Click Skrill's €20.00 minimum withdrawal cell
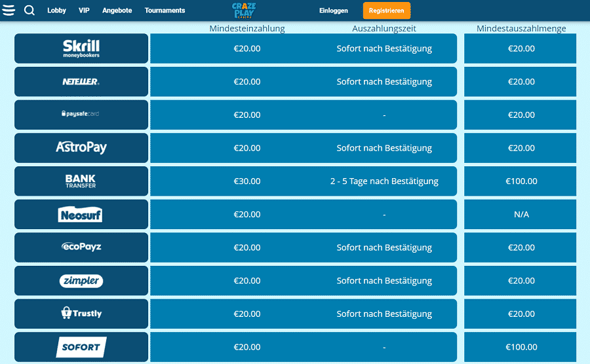This screenshot has height=364, width=590. tap(520, 48)
